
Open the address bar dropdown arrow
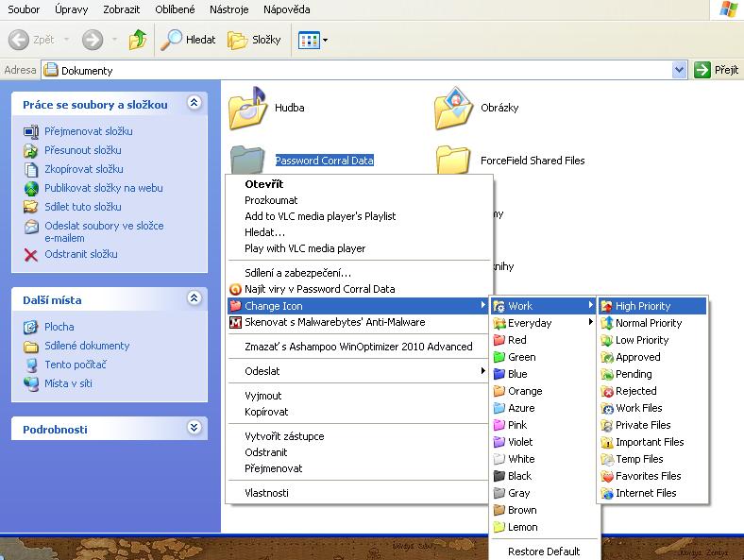pos(679,71)
